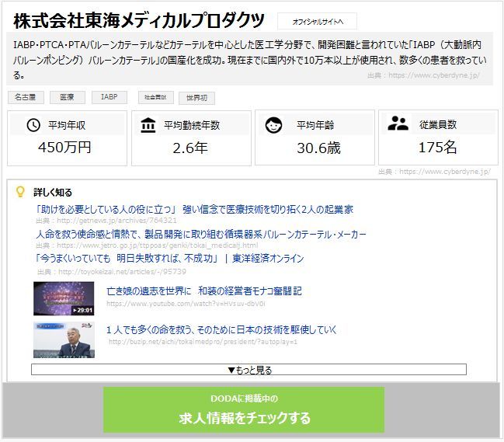
Task: Click the 平均年齢 label
Action: (x=315, y=125)
